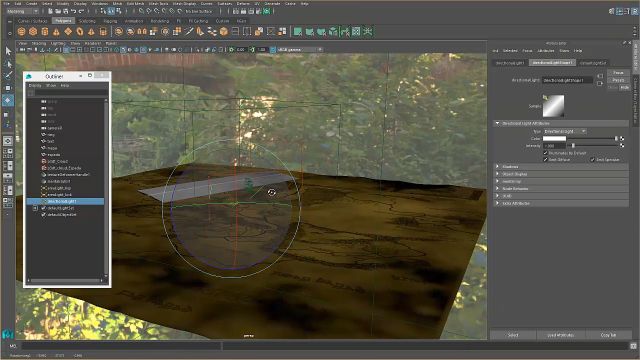Expand defaultLightSet in Outliner

click(35, 208)
